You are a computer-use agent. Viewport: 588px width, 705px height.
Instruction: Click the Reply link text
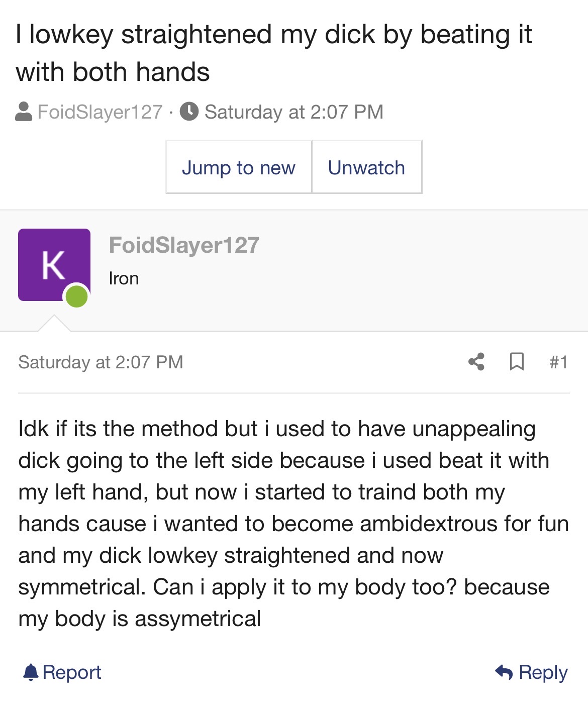point(543,672)
